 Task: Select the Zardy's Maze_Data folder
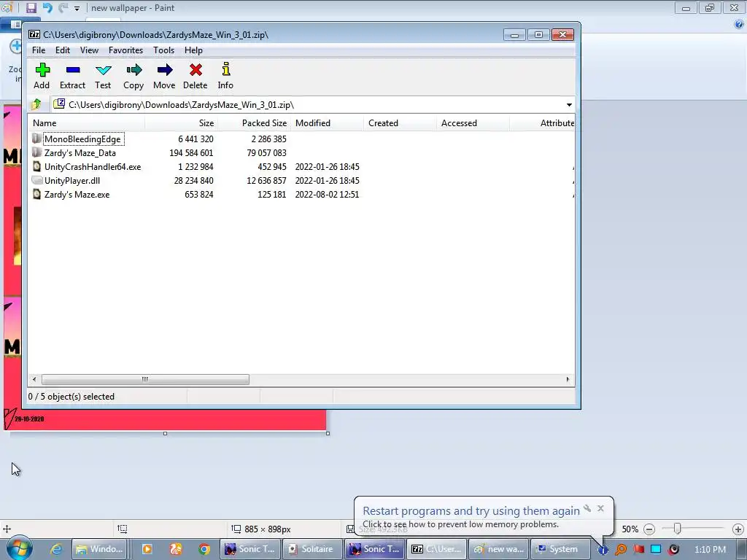coord(80,153)
